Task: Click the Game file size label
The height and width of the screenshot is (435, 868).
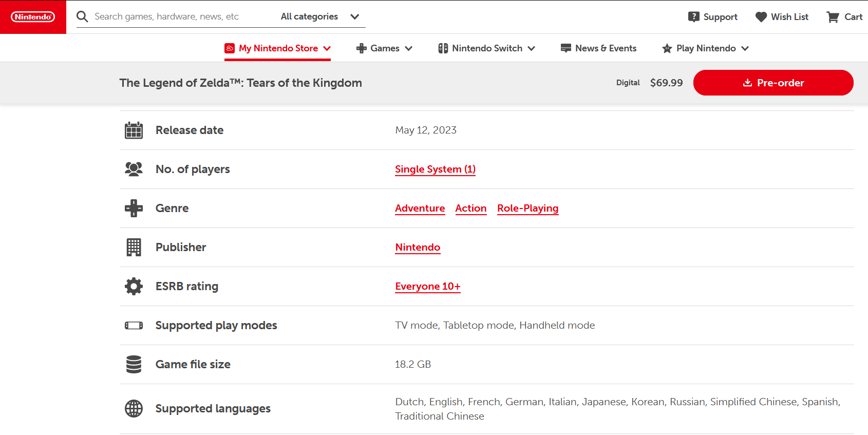Action: click(x=193, y=364)
